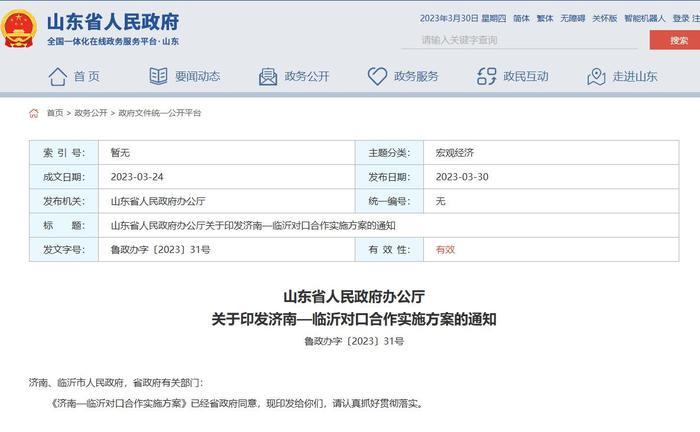
Task: Click the body paragraph starting 《济南—临沂对口合作实施方案》
Action: coord(237,403)
